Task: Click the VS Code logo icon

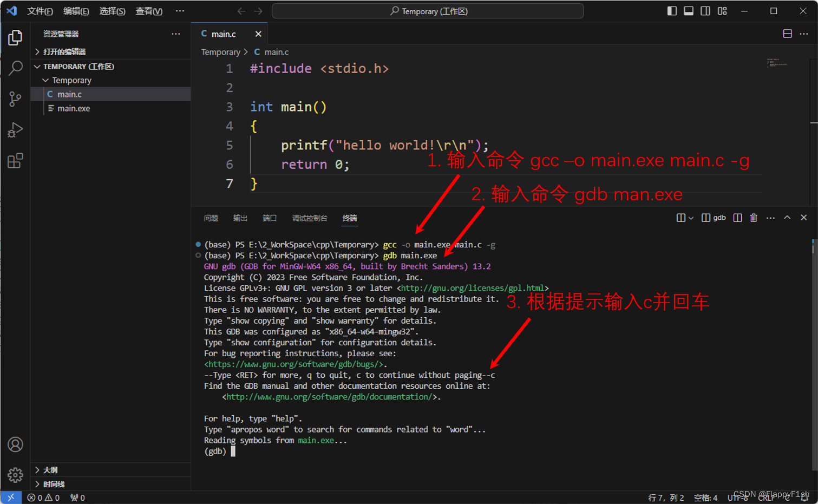Action: tap(11, 11)
